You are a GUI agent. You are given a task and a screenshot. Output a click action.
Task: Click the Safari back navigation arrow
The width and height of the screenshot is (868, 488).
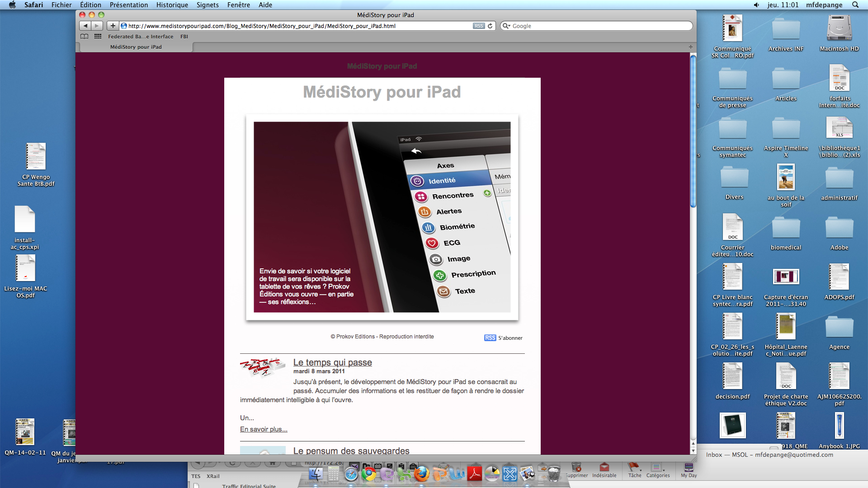click(85, 26)
